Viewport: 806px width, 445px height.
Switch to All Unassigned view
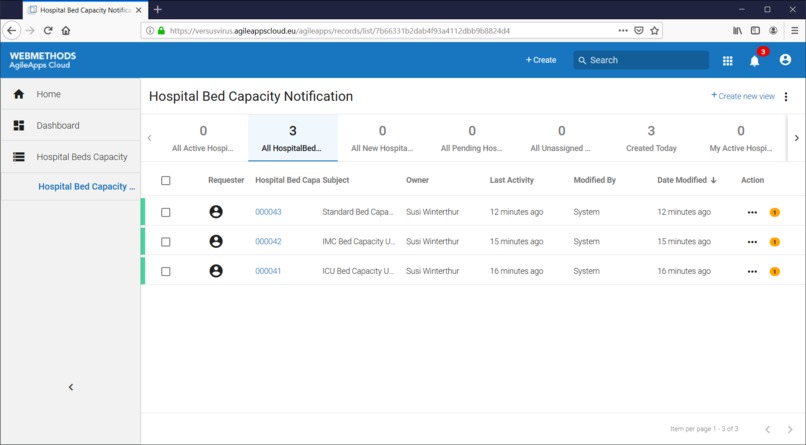pyautogui.click(x=561, y=138)
